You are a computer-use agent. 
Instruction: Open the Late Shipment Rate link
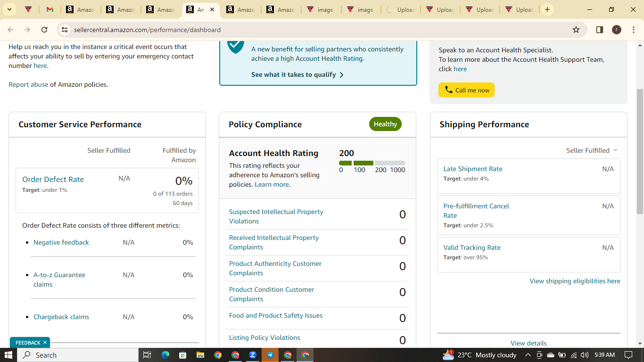click(x=473, y=169)
